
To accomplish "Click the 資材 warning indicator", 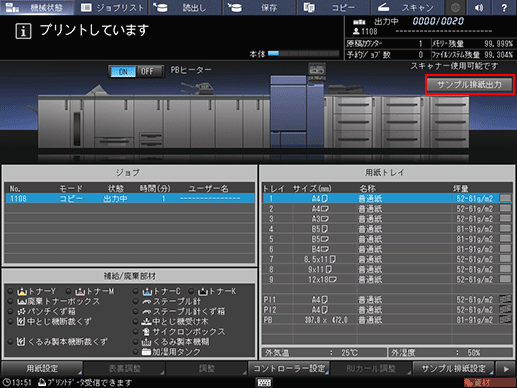I will tap(489, 383).
